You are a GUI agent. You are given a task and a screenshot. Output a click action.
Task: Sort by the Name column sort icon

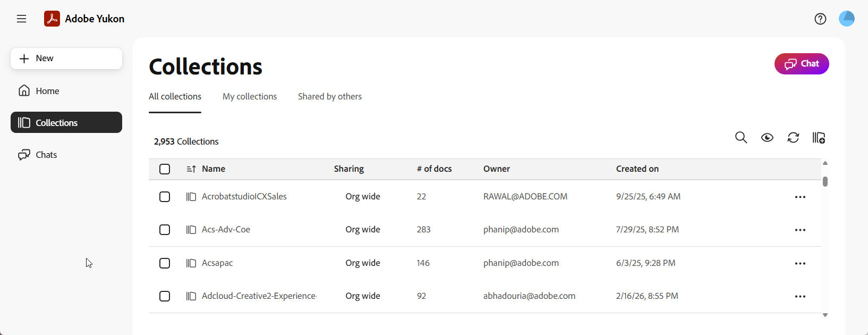pyautogui.click(x=191, y=169)
